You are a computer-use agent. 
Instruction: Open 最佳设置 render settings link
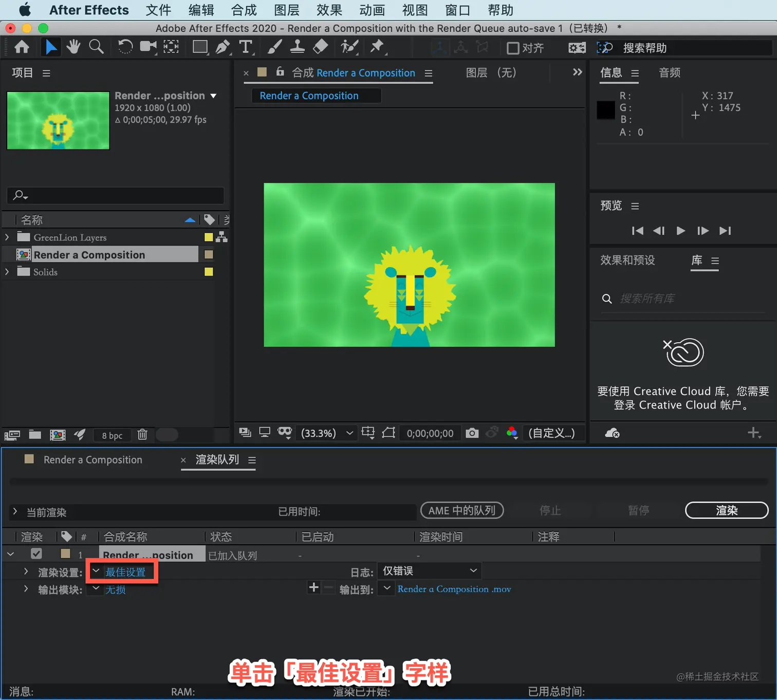click(x=125, y=572)
